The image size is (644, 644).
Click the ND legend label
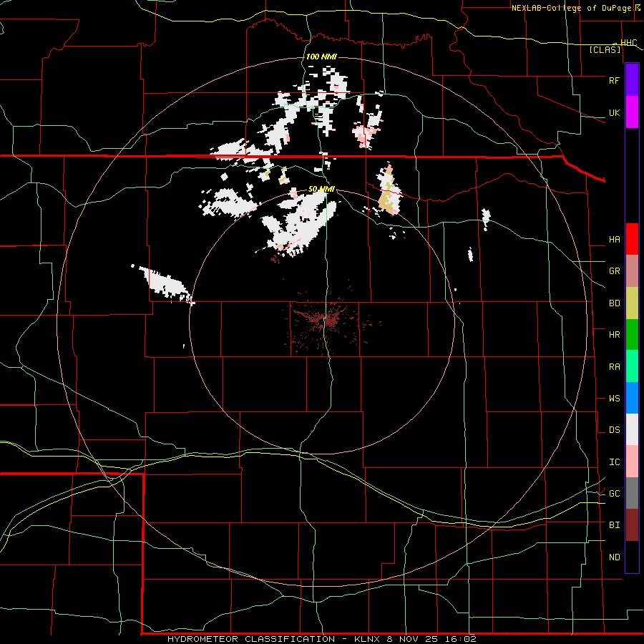point(614,557)
